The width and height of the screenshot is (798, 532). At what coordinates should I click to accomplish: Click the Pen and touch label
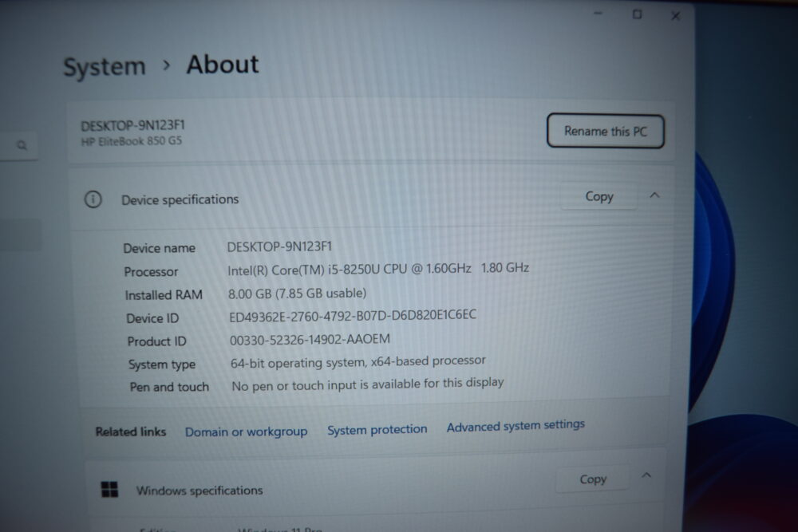point(169,387)
